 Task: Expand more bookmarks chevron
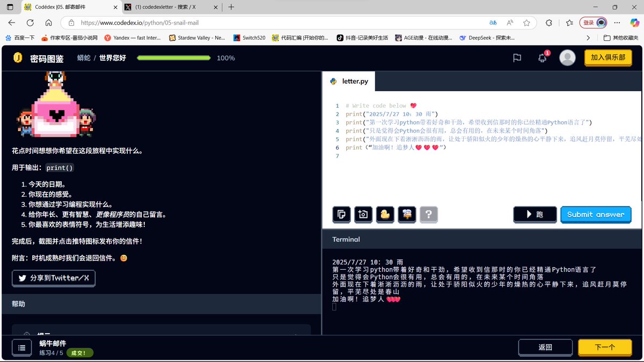tap(588, 38)
